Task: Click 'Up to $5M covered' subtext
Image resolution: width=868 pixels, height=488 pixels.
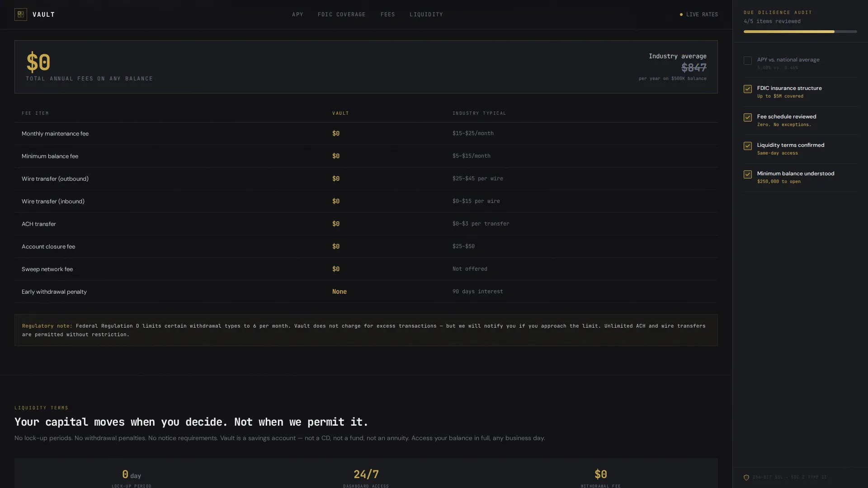Action: pos(780,96)
